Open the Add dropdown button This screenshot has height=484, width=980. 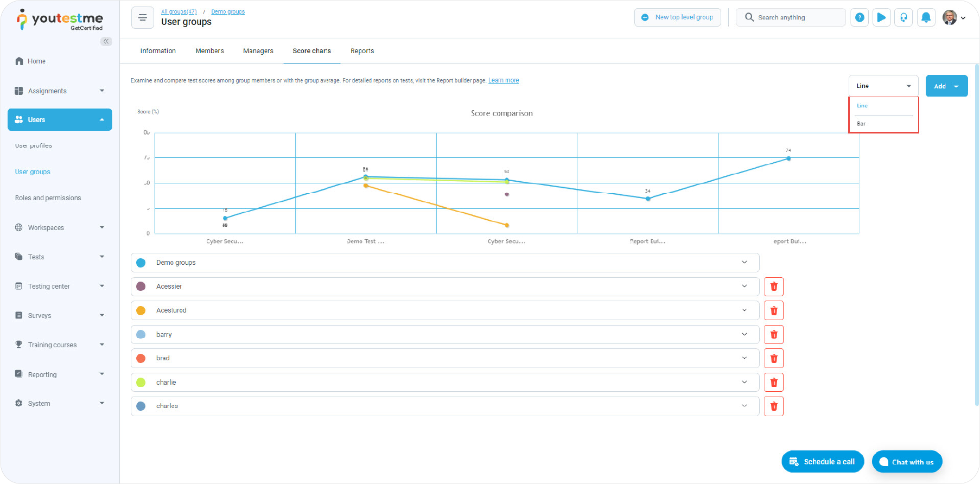tap(946, 86)
